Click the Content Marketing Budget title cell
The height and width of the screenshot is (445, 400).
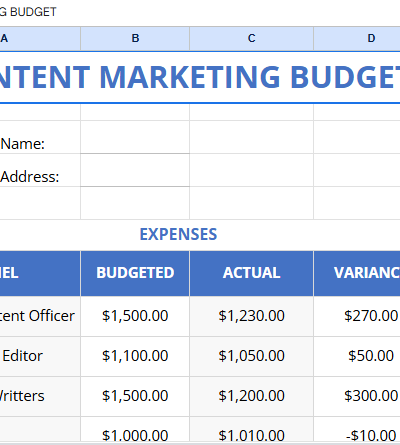tap(200, 77)
